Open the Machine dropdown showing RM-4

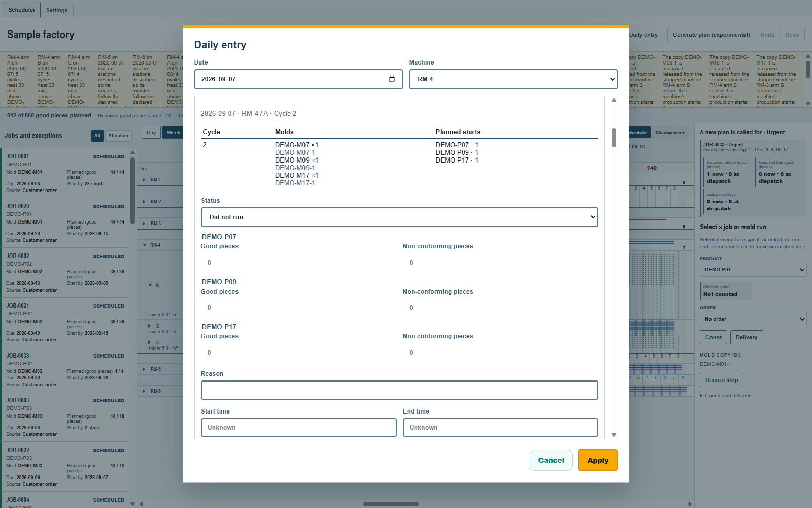tap(513, 79)
